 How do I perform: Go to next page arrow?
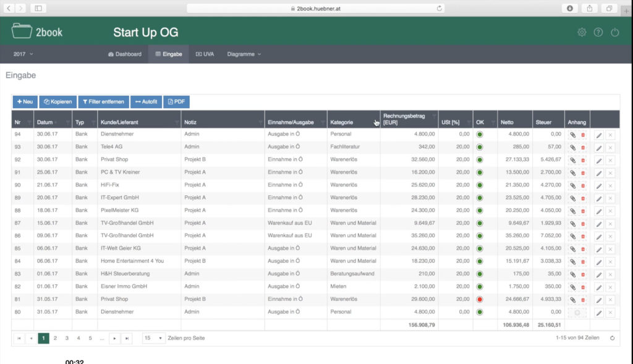point(114,338)
